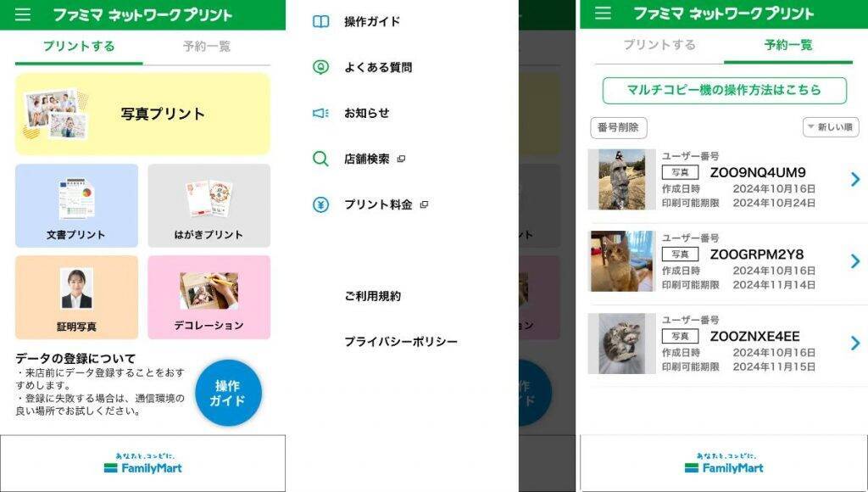Image resolution: width=868 pixels, height=492 pixels.
Task: Select the 証明写真 tile
Action: pyautogui.click(x=76, y=297)
